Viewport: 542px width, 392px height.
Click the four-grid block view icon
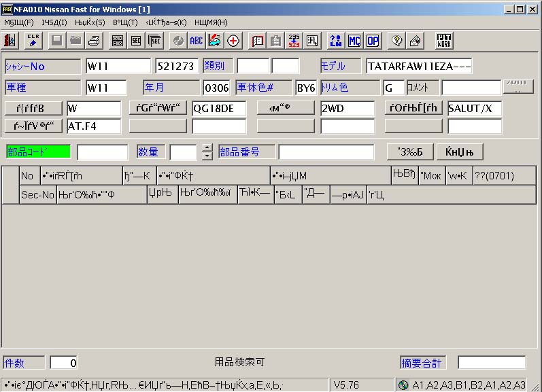click(x=118, y=41)
